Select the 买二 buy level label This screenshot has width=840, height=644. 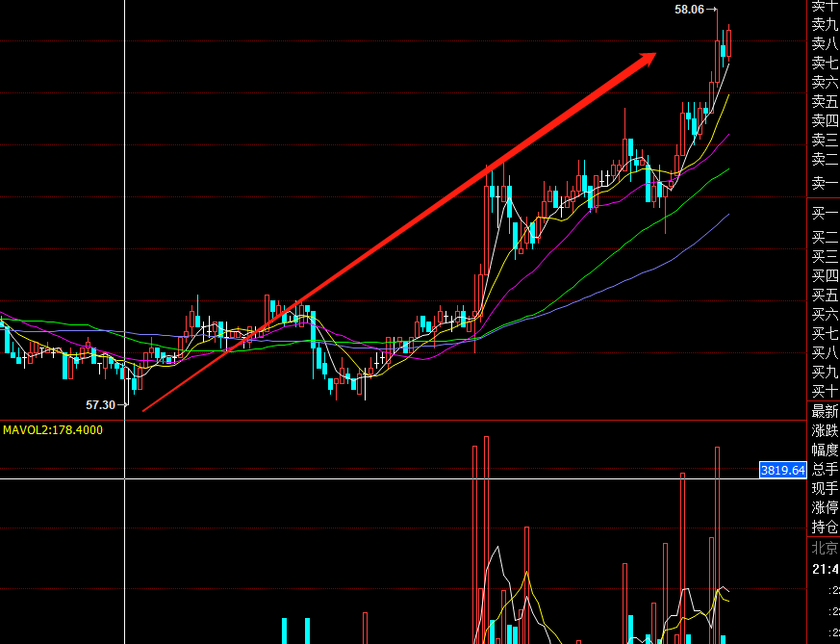coord(825,238)
